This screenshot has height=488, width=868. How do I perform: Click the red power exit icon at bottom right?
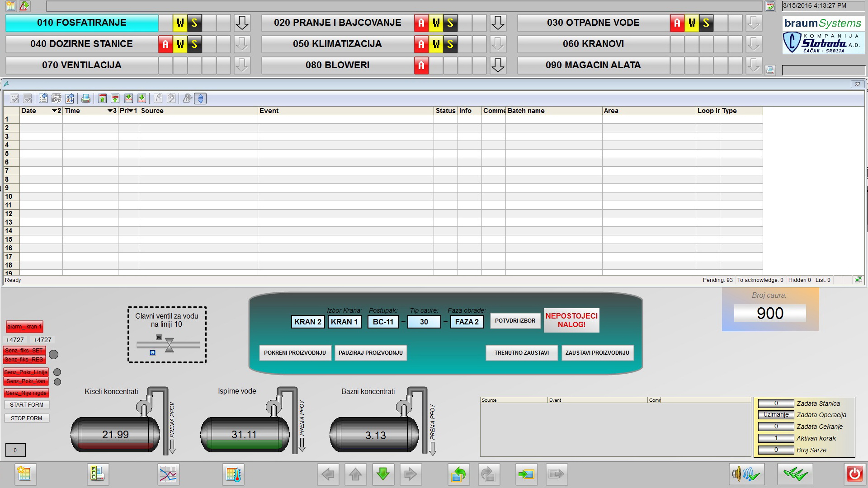coord(854,474)
